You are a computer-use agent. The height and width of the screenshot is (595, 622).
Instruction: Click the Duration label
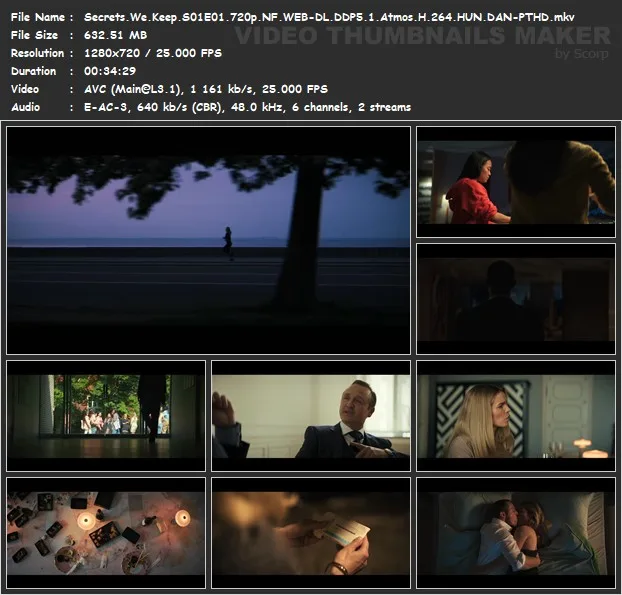pos(33,71)
